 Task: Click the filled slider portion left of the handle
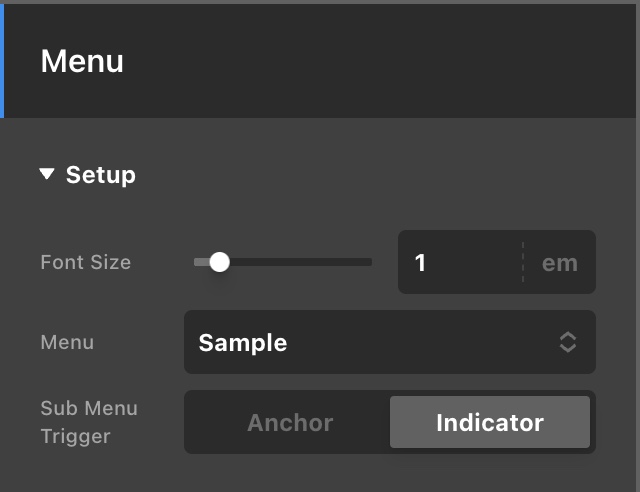(x=202, y=262)
